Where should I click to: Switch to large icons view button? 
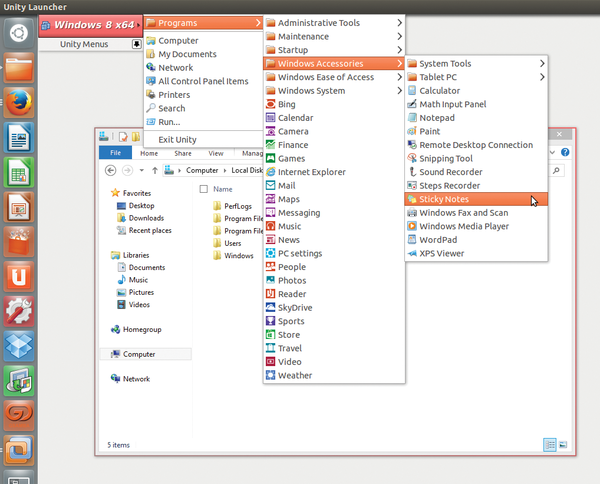pos(563,445)
